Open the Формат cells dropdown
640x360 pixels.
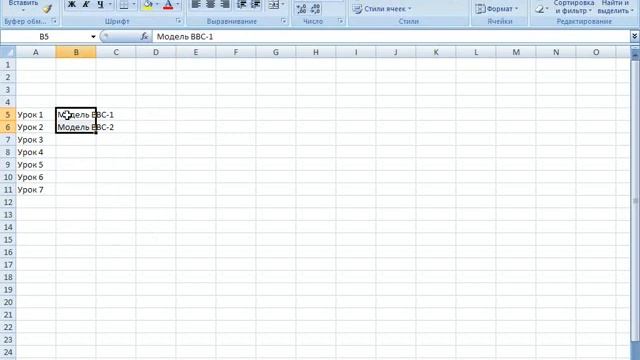(497, 9)
